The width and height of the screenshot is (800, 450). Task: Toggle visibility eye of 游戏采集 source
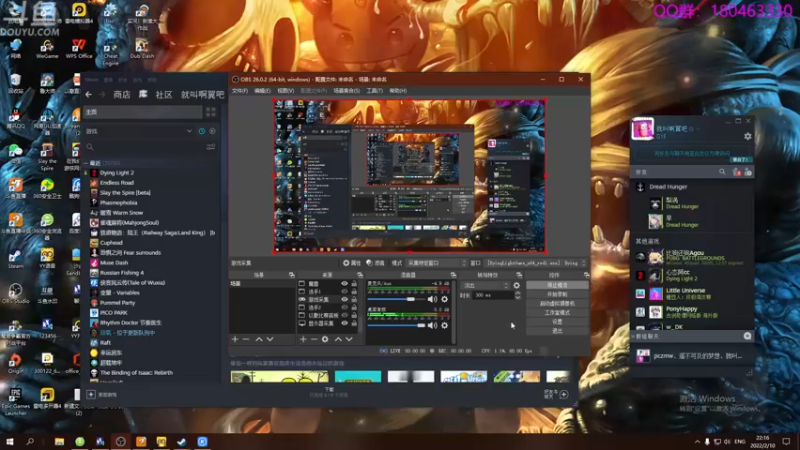(x=344, y=299)
